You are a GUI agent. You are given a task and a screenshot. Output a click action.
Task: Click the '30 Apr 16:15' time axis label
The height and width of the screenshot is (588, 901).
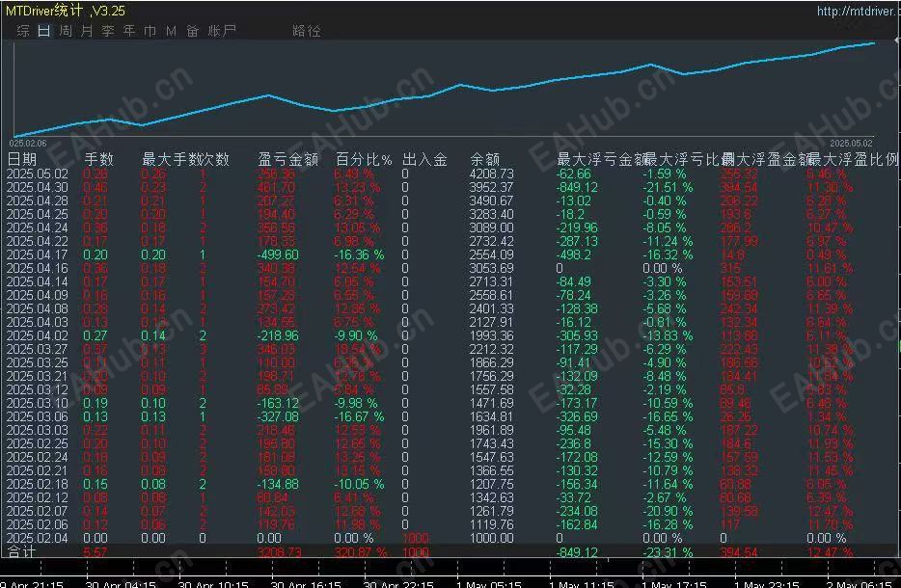(306, 584)
